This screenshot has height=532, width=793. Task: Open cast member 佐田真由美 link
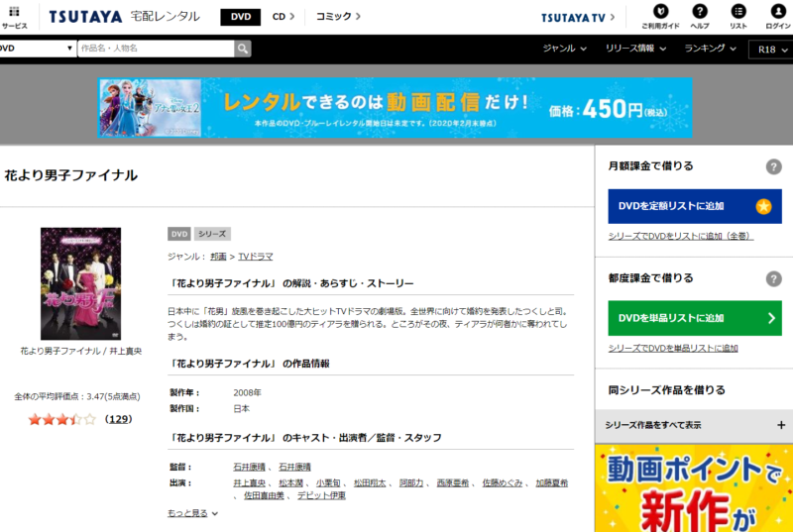(264, 495)
